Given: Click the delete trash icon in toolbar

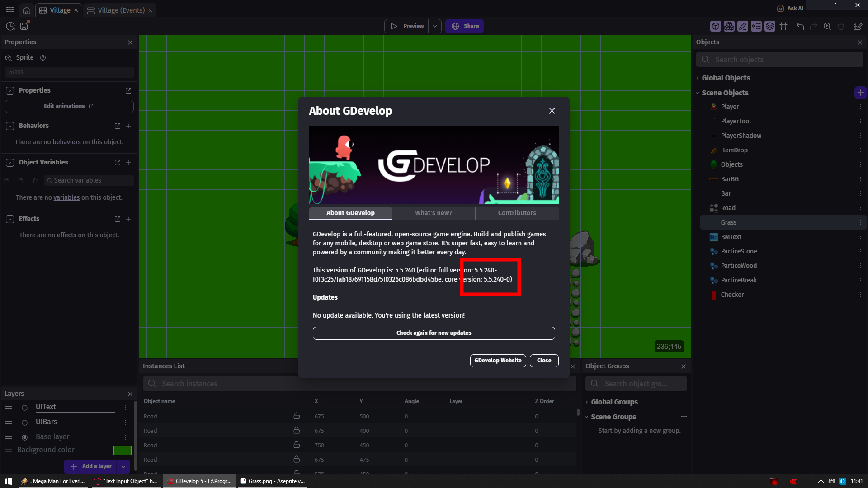Looking at the screenshot, I should pos(841,26).
